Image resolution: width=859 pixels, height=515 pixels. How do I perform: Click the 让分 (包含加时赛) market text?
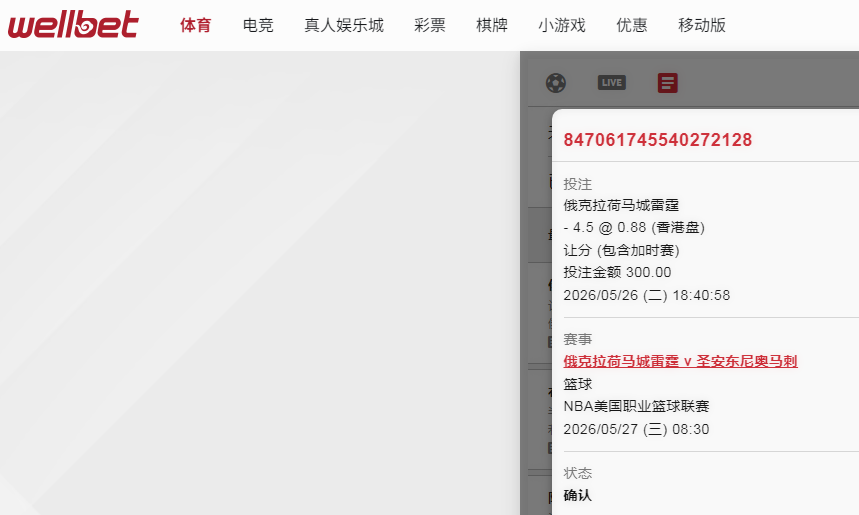point(622,250)
